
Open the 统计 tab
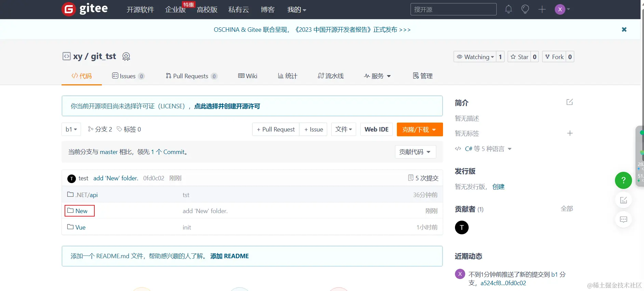pyautogui.click(x=287, y=76)
